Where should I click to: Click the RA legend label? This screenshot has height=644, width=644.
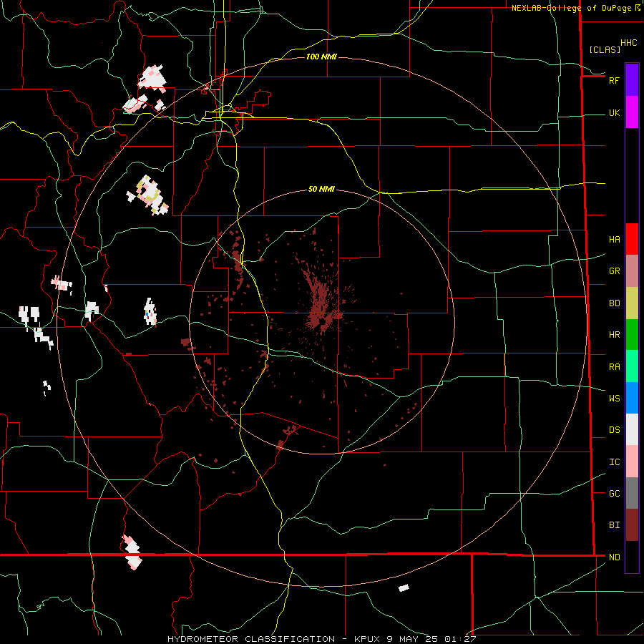pos(614,367)
